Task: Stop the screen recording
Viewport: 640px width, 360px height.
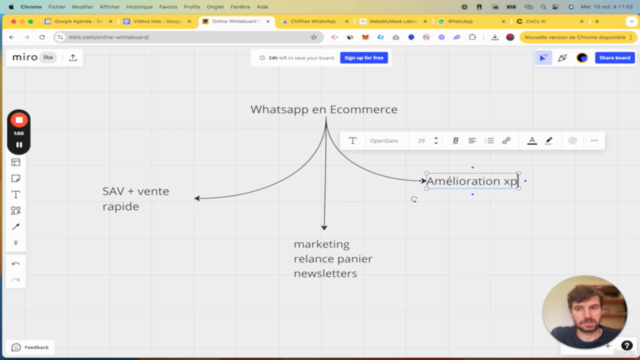Action: pos(19,120)
